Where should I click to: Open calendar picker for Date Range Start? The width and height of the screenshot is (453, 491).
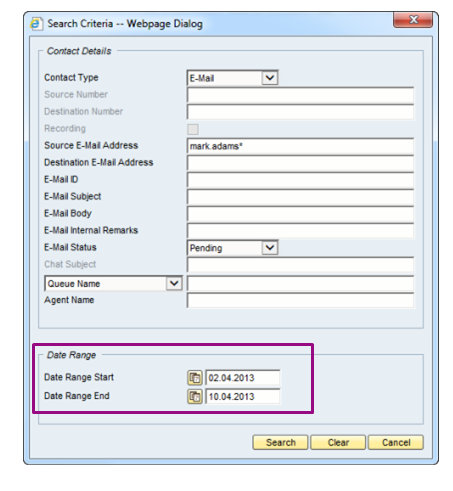pyautogui.click(x=195, y=378)
